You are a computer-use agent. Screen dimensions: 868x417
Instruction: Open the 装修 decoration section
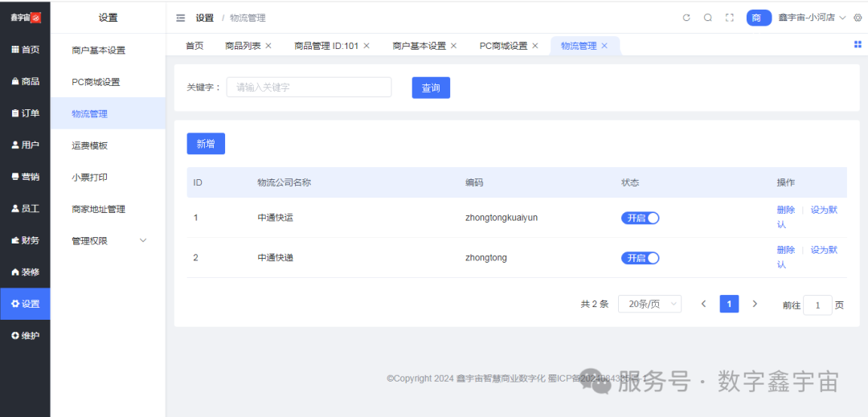coord(25,272)
